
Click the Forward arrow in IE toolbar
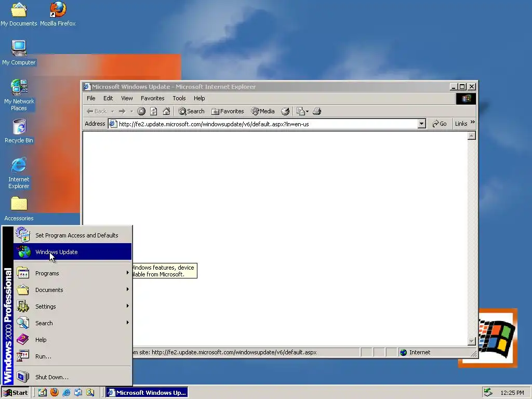[x=122, y=111]
